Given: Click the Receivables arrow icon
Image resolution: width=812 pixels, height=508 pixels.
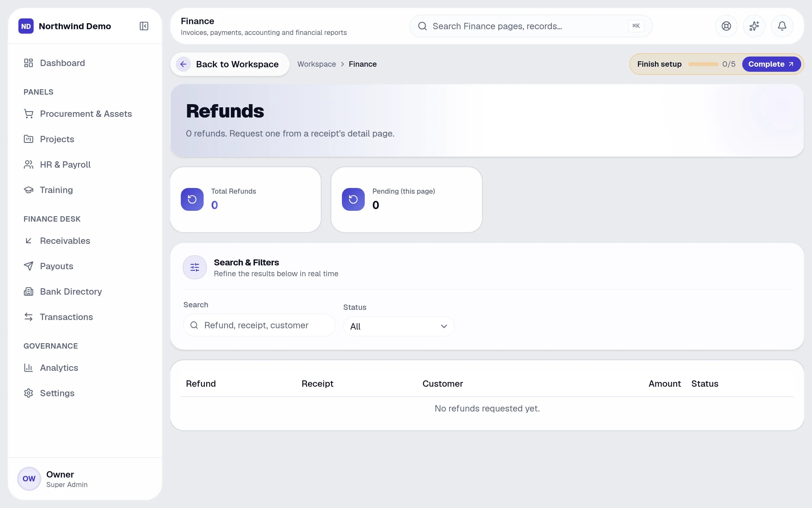Looking at the screenshot, I should coord(29,241).
